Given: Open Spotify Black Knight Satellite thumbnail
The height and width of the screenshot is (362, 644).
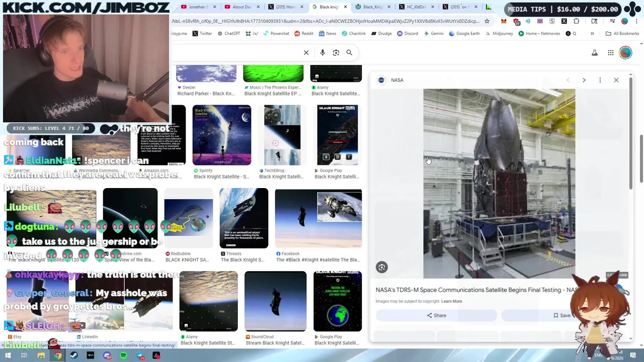Looking at the screenshot, I should coord(221,135).
